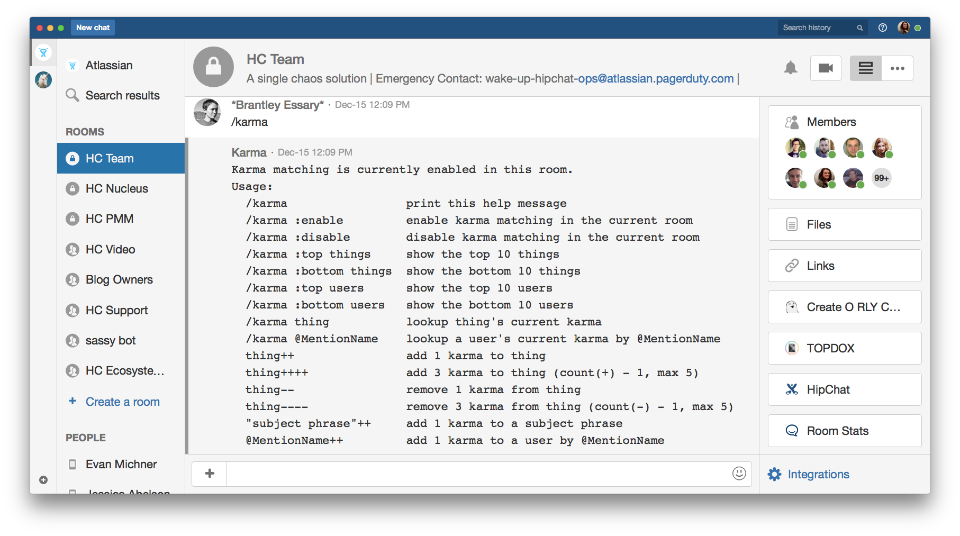
Task: Click the plus attachment button
Action: point(209,474)
